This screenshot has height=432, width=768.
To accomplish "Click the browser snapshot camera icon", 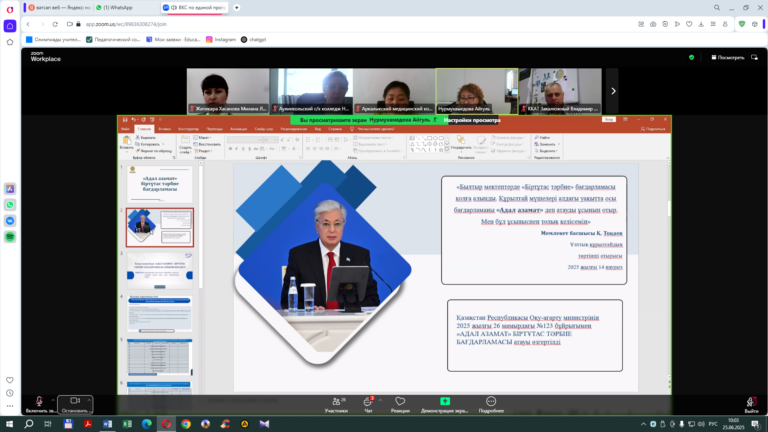I will (x=653, y=24).
